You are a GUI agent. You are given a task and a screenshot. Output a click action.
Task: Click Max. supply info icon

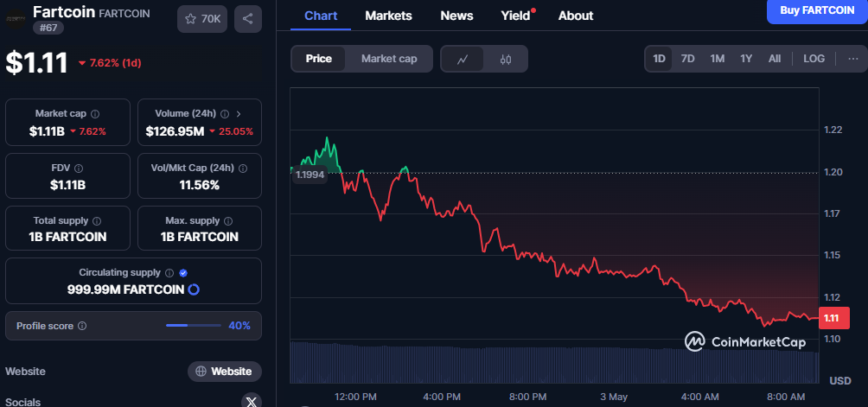[228, 221]
